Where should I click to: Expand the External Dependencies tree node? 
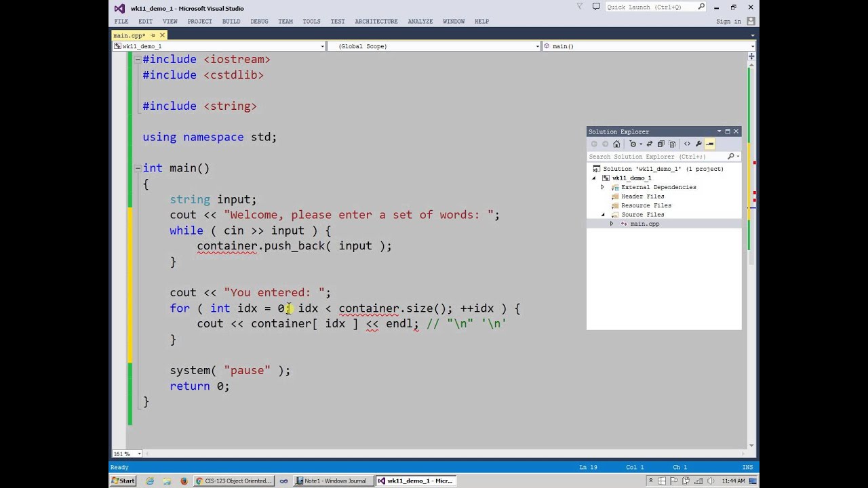(x=602, y=187)
